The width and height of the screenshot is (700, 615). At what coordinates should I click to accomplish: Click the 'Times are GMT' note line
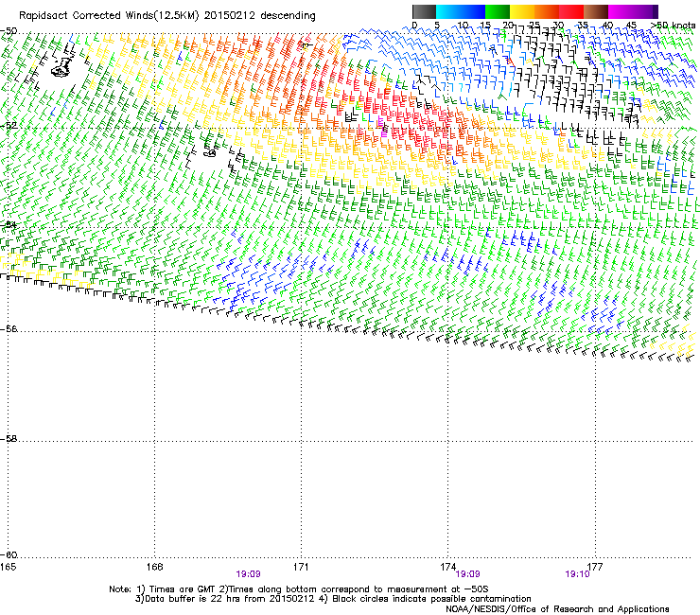[299, 589]
